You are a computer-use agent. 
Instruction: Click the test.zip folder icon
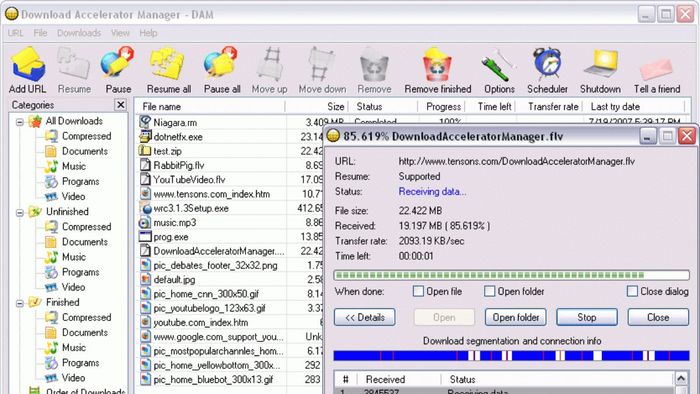[x=145, y=150]
